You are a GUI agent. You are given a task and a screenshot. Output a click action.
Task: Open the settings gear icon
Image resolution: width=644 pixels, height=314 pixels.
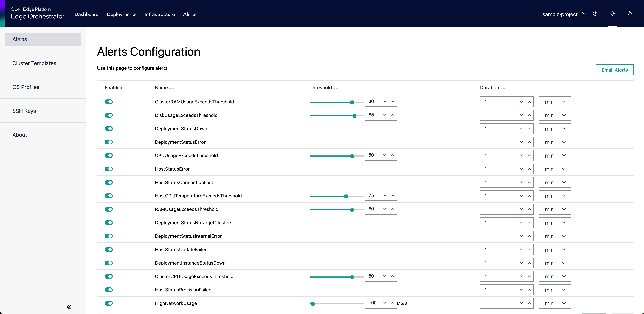[x=612, y=14]
